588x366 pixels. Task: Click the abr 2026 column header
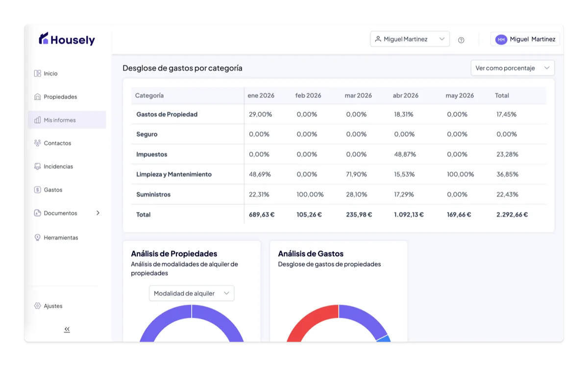pos(406,96)
